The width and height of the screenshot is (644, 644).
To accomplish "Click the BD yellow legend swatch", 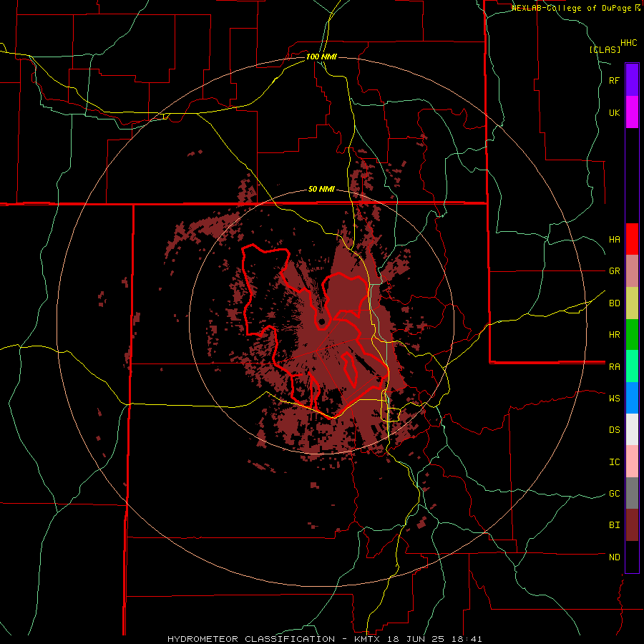I will [632, 303].
